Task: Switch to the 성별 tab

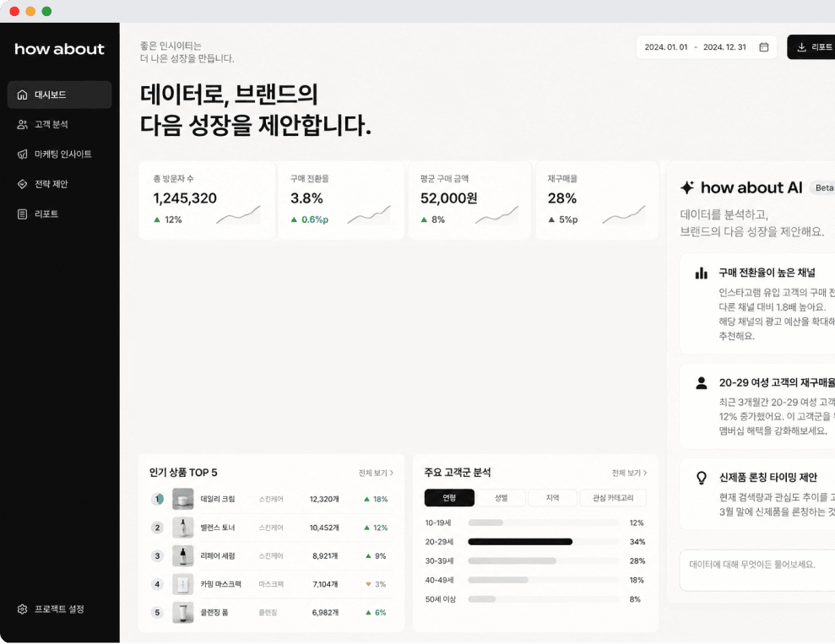Action: tap(502, 498)
